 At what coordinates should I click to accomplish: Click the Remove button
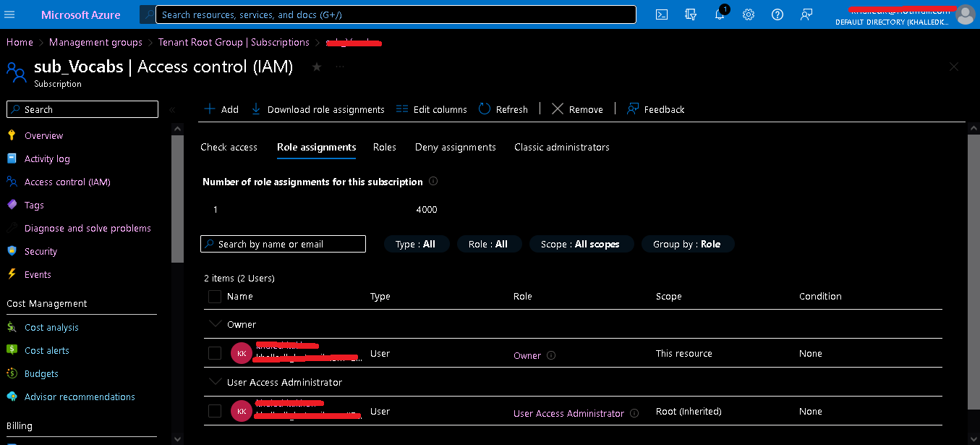click(x=577, y=109)
